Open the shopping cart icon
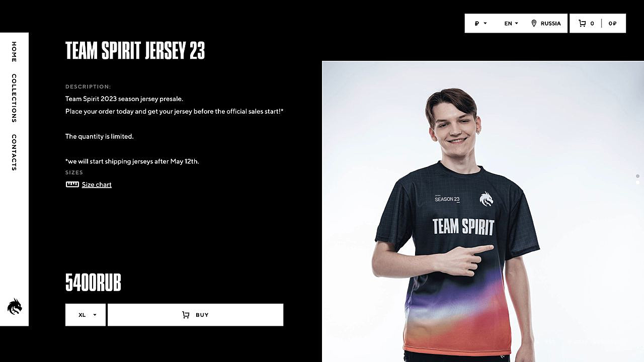The height and width of the screenshot is (362, 644). [x=582, y=23]
